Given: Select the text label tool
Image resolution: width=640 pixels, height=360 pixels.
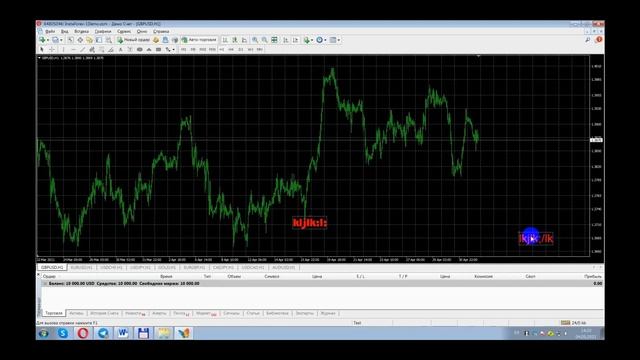Looking at the screenshot, I should coord(129,49).
